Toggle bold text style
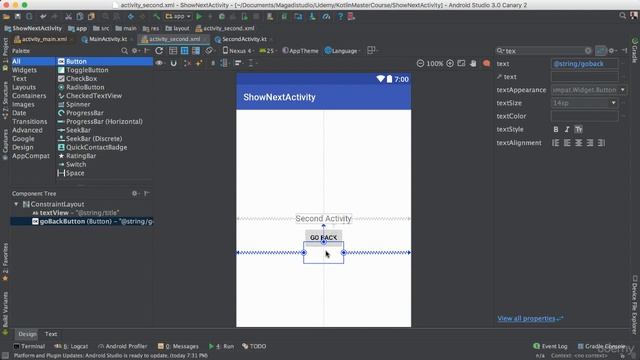640x360 pixels. [556, 129]
